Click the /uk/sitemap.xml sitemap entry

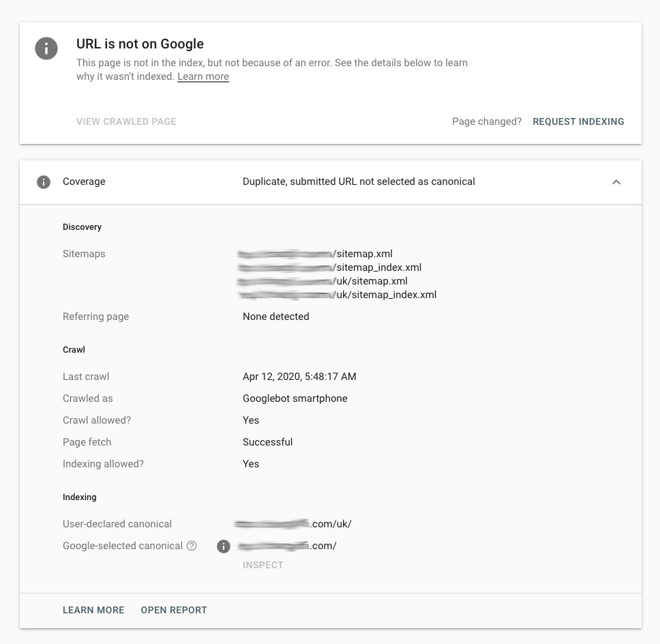pos(323,281)
